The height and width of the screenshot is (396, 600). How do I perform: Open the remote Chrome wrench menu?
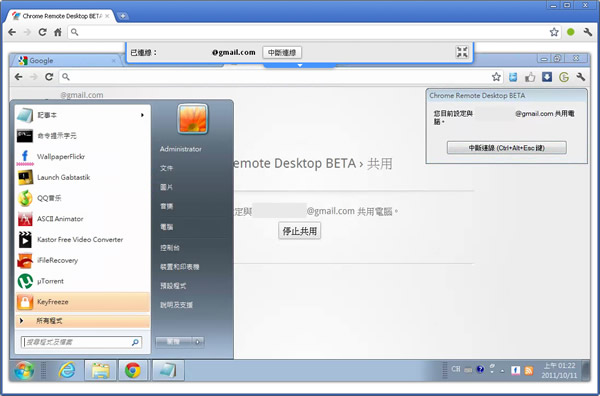pyautogui.click(x=581, y=77)
